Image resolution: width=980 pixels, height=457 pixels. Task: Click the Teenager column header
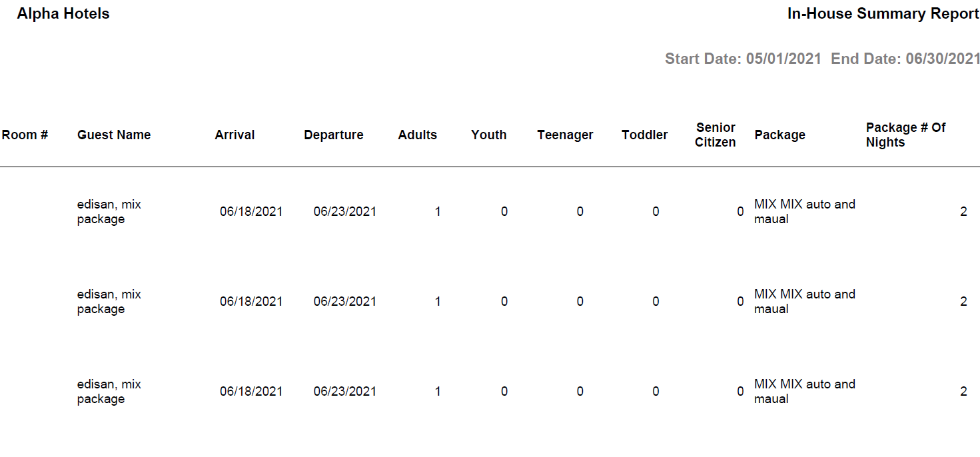pos(565,135)
